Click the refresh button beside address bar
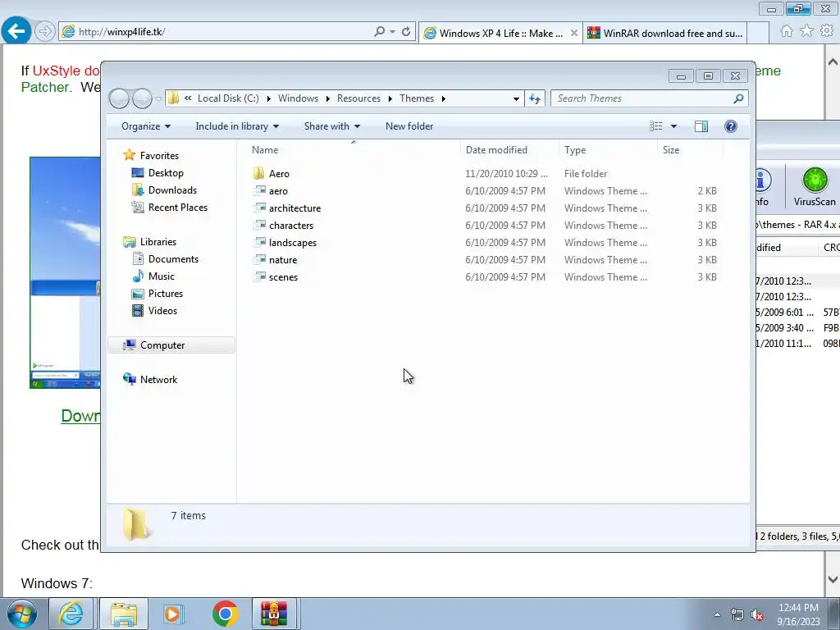This screenshot has height=630, width=840. pyautogui.click(x=535, y=98)
